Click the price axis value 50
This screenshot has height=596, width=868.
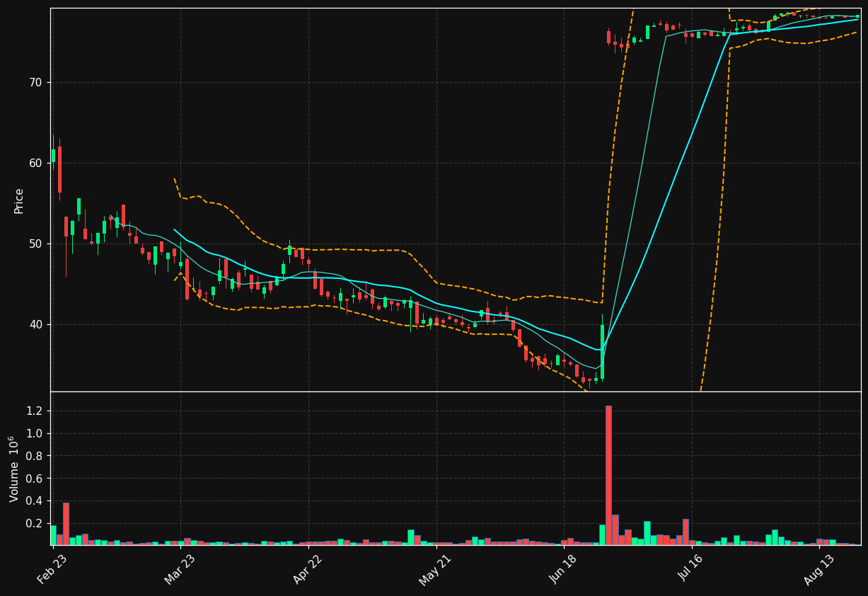(35, 243)
